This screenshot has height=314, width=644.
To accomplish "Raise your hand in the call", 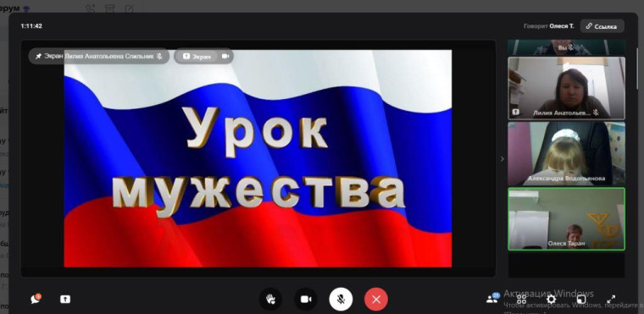I will (270, 300).
